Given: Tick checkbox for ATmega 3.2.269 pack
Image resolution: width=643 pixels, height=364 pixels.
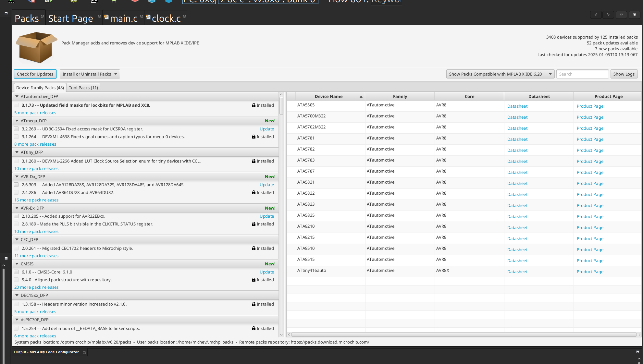Looking at the screenshot, I should click(x=16, y=129).
